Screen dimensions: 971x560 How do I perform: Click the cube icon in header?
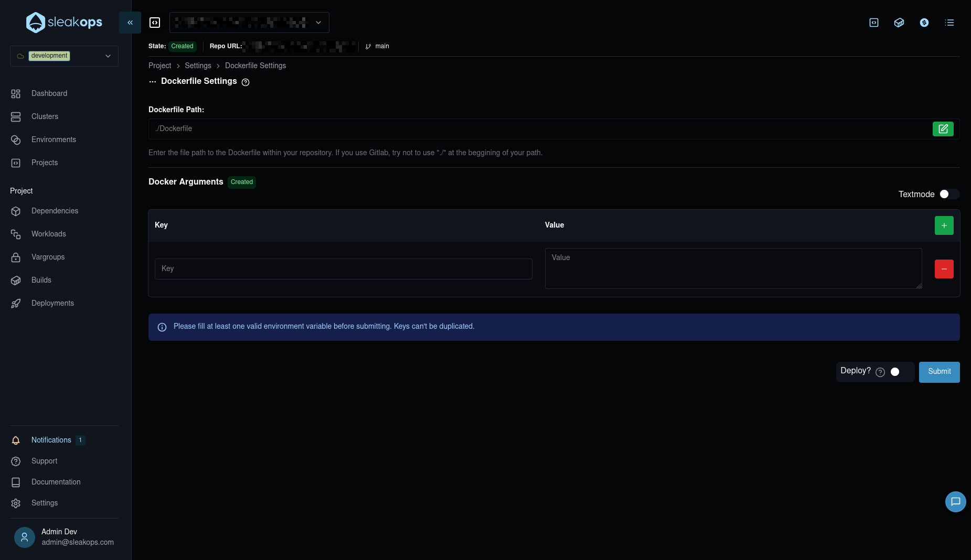point(899,23)
